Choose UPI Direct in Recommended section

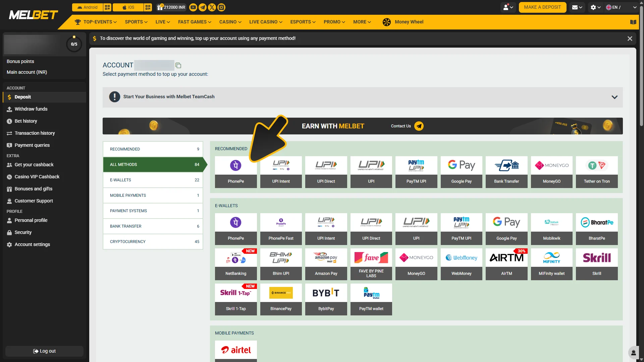(326, 172)
